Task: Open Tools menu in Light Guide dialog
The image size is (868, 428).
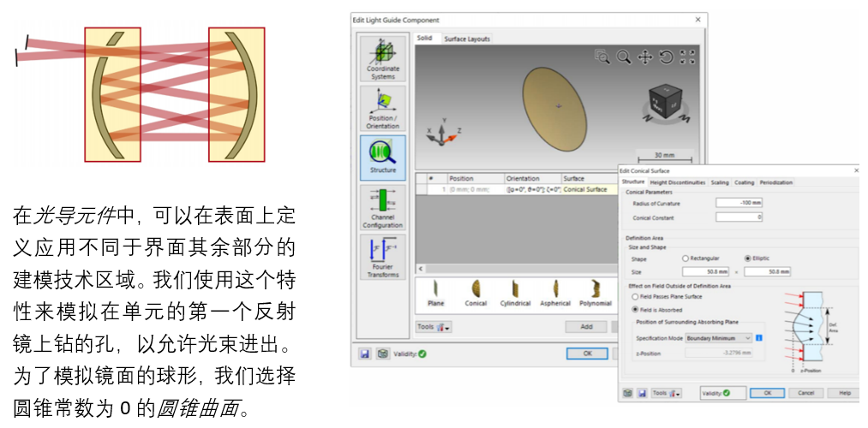Action: [434, 327]
